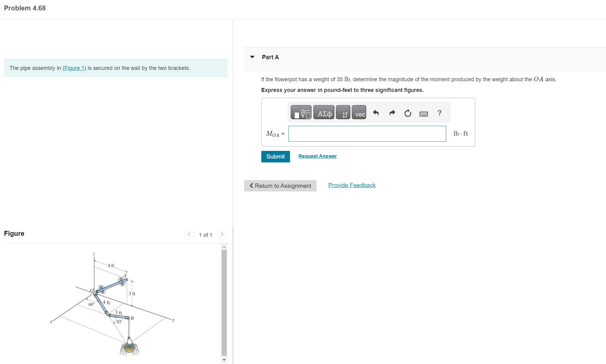Click the '1 of 1' figure counter

coord(205,235)
